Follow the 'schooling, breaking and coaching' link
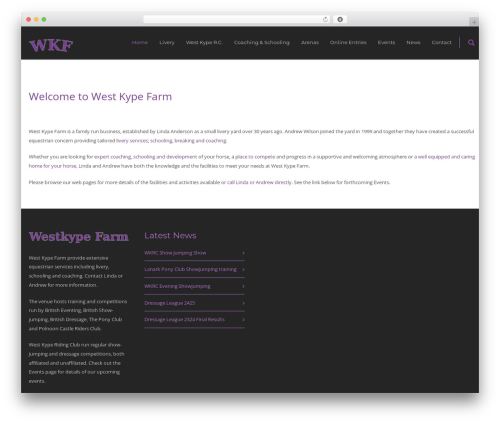Image resolution: width=500 pixels, height=423 pixels. click(188, 141)
